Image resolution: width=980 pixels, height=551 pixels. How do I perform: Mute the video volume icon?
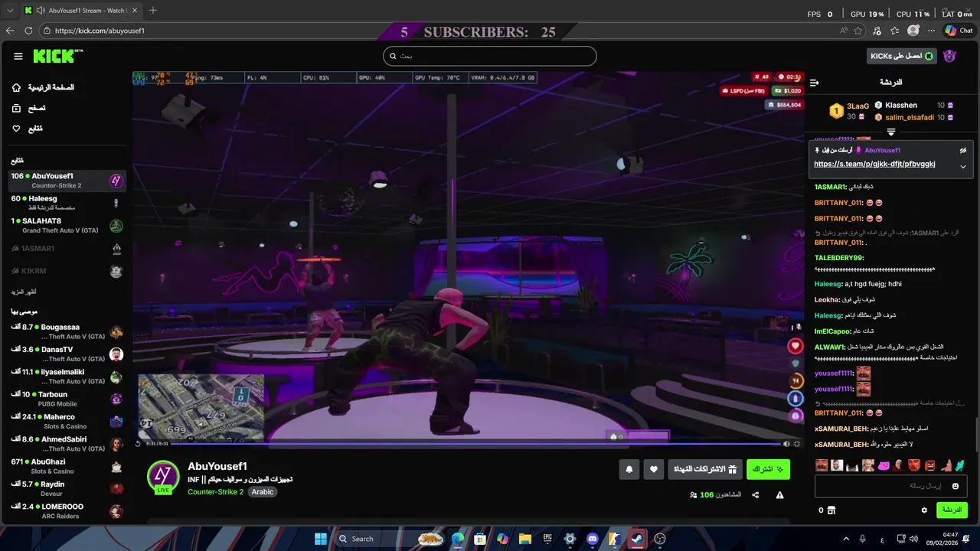786,443
